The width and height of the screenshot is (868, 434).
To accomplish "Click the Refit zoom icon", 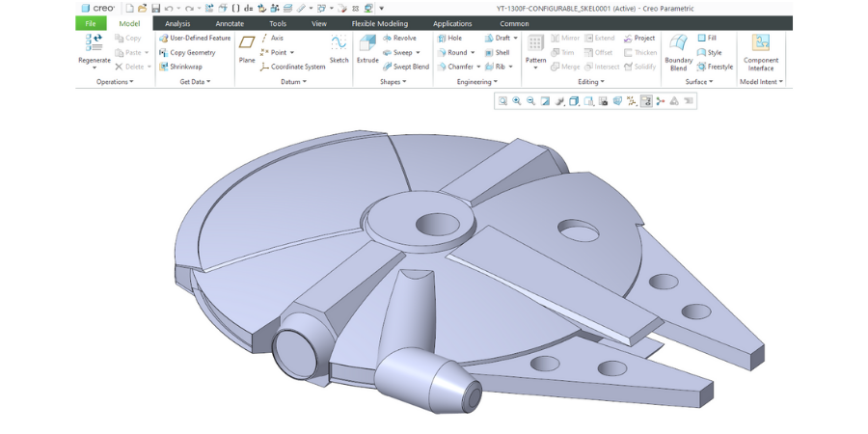I will point(502,100).
